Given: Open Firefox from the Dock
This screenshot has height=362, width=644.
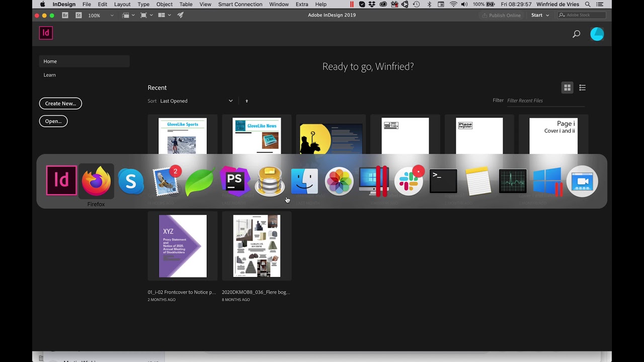Looking at the screenshot, I should point(96,181).
